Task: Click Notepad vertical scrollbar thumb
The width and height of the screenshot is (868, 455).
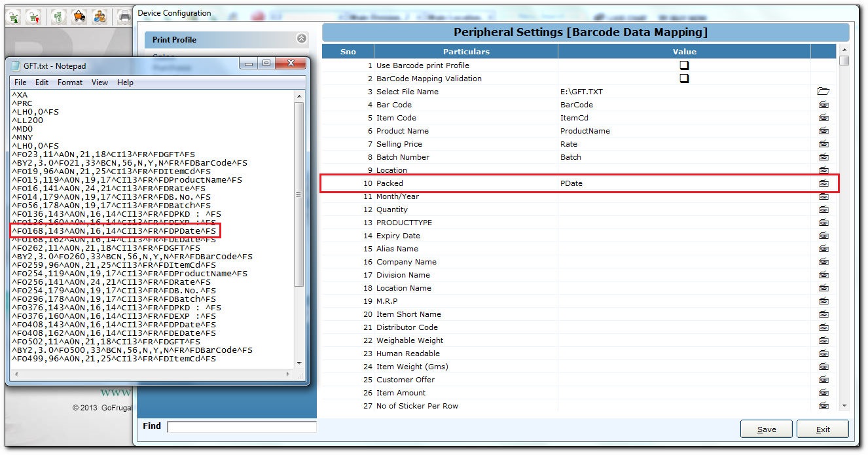Action: [299, 193]
